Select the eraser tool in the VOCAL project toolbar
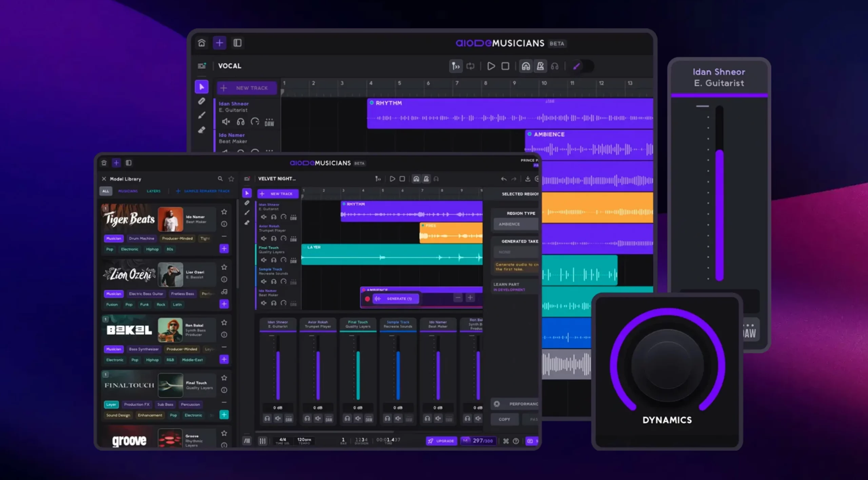 [x=202, y=130]
